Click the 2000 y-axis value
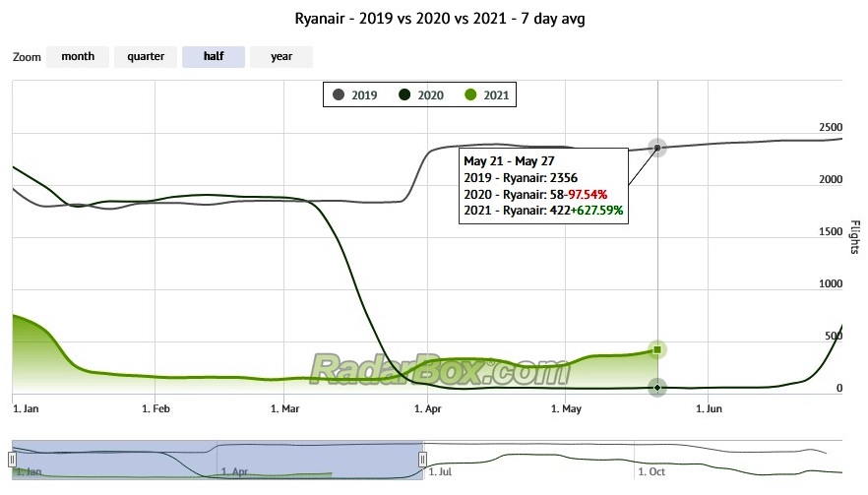The width and height of the screenshot is (868, 495). coord(831,179)
